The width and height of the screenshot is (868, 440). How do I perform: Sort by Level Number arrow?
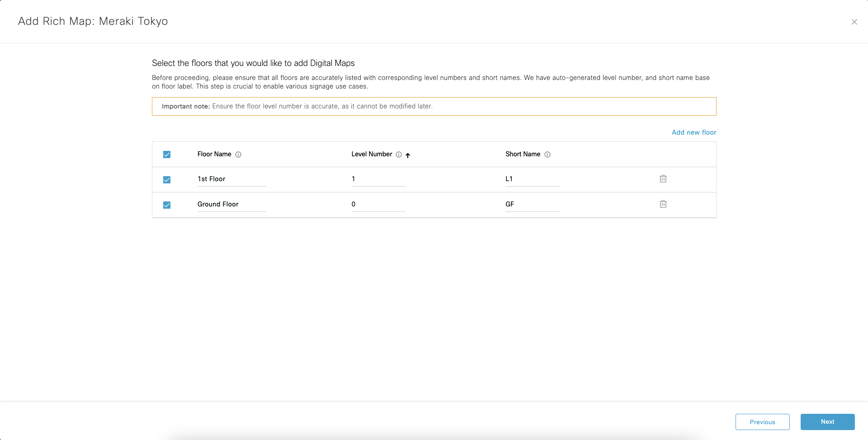(408, 155)
